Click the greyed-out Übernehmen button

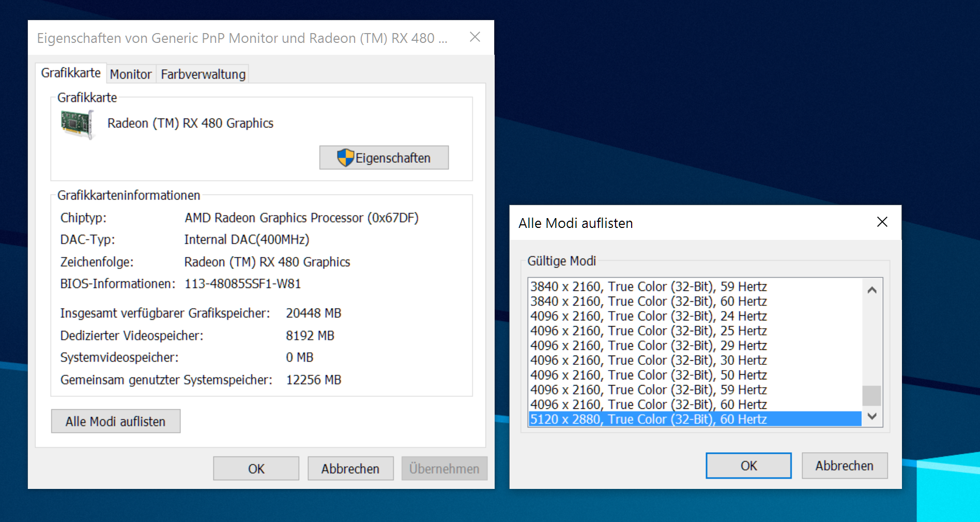coord(445,468)
